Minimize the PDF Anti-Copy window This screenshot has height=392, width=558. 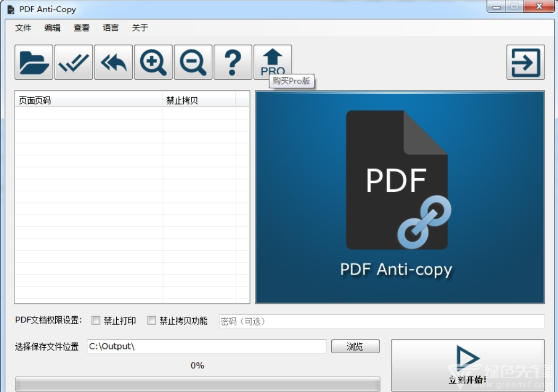[x=496, y=6]
